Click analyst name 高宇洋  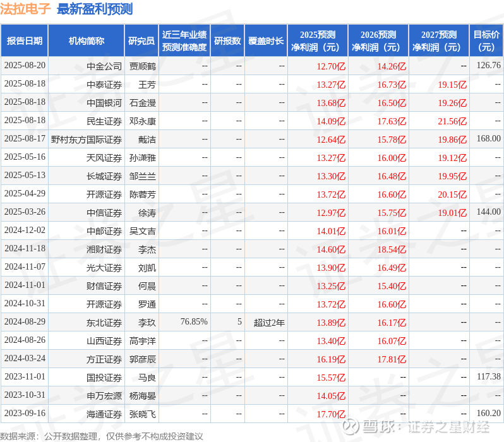(x=142, y=341)
